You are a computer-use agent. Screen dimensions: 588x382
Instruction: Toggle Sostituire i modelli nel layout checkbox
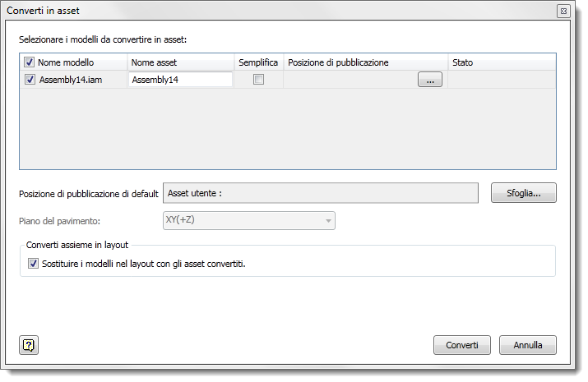click(33, 264)
